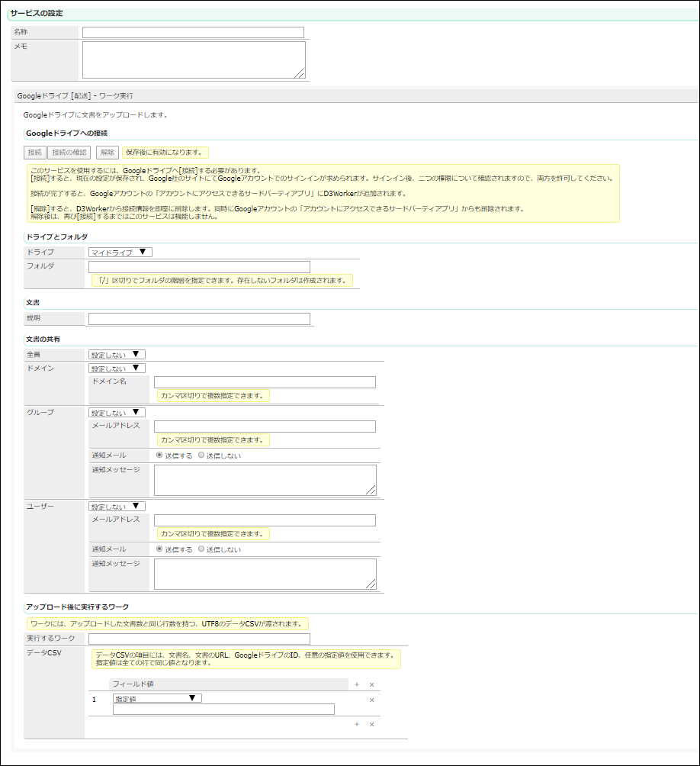Choose 送信する for ユーザー 通知メール

[x=159, y=549]
